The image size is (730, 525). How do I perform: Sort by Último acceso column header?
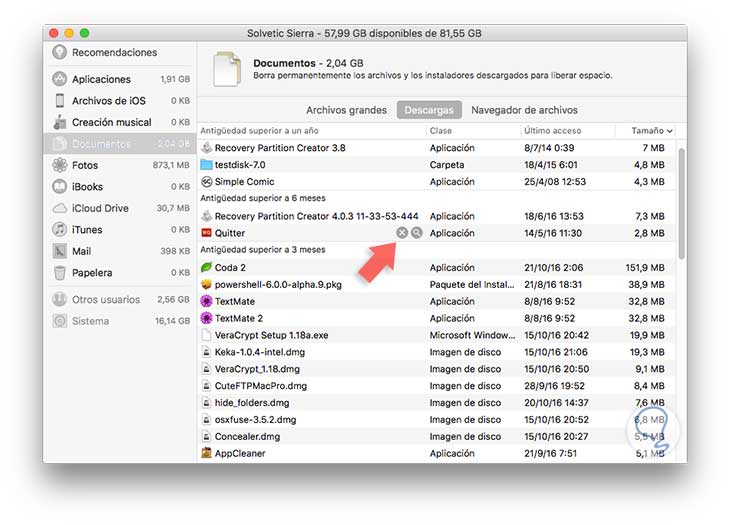pyautogui.click(x=552, y=131)
